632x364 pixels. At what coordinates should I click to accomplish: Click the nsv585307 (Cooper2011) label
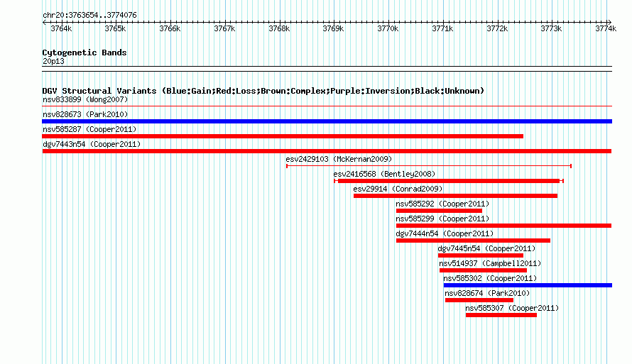click(512, 308)
